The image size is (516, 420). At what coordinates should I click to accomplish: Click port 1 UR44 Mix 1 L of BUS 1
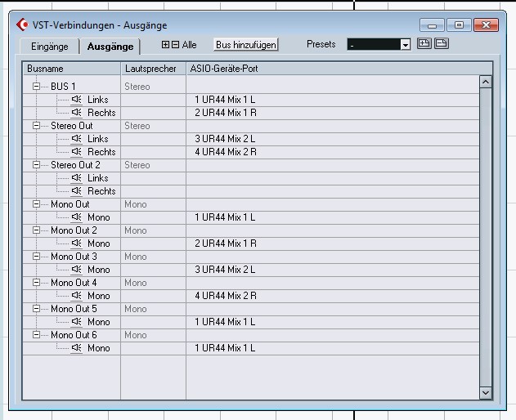(225, 100)
